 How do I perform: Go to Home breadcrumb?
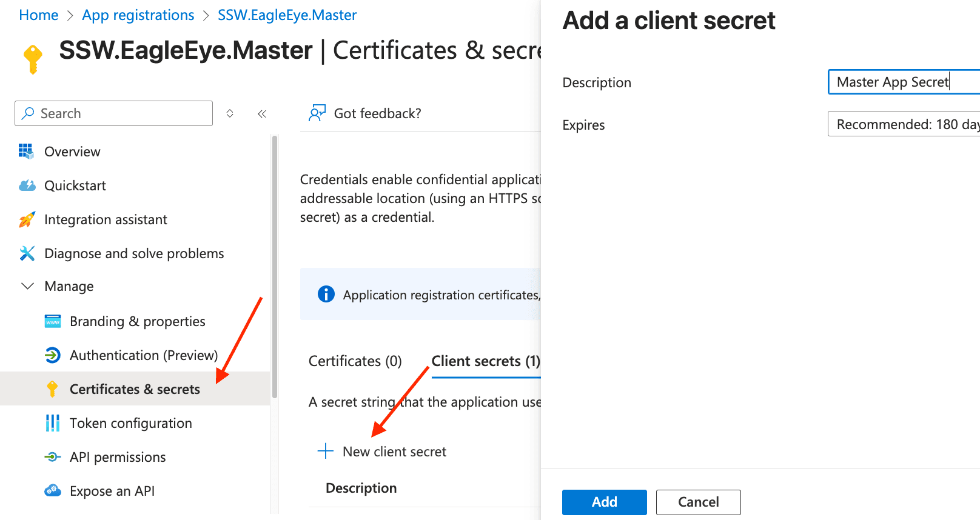point(39,15)
